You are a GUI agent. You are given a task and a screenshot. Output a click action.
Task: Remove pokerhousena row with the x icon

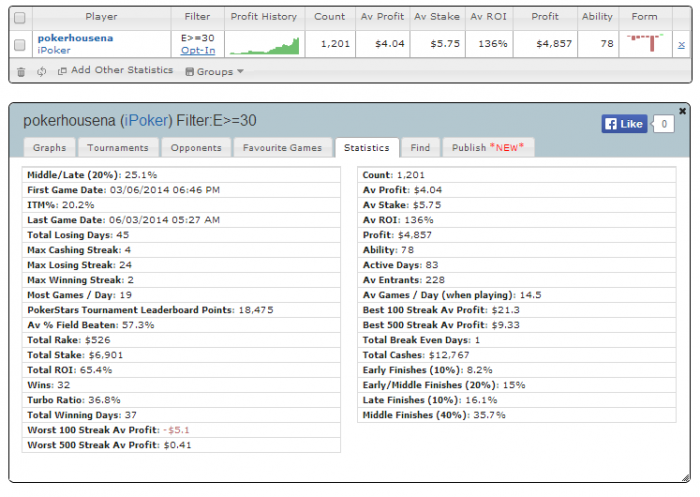pos(681,45)
